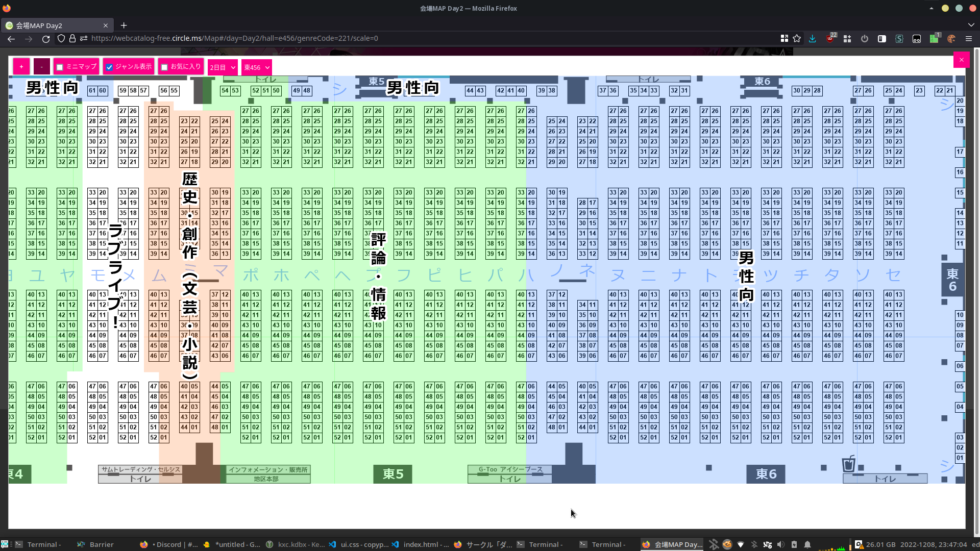This screenshot has height=551, width=980.
Task: Go back to the previous page
Action: [x=11, y=39]
